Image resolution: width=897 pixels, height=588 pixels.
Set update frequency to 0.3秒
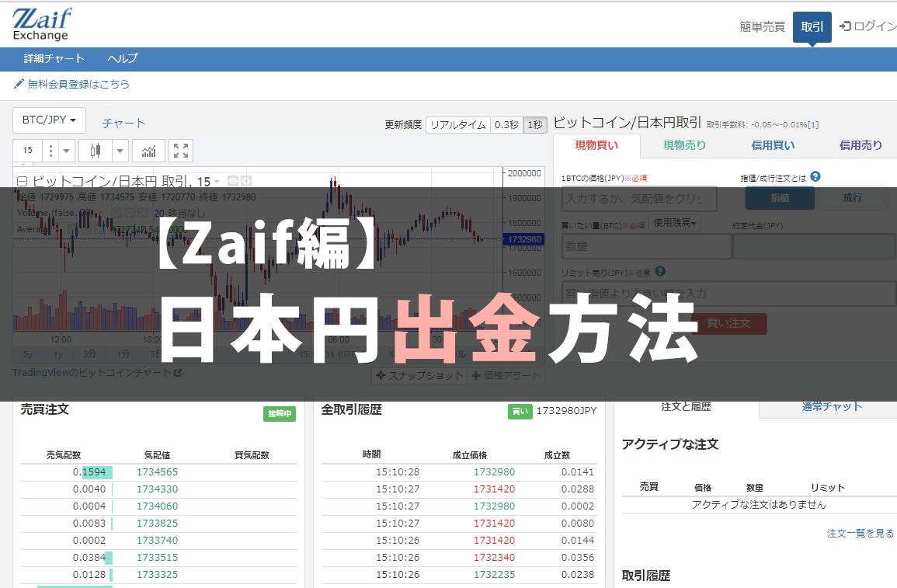pos(507,125)
